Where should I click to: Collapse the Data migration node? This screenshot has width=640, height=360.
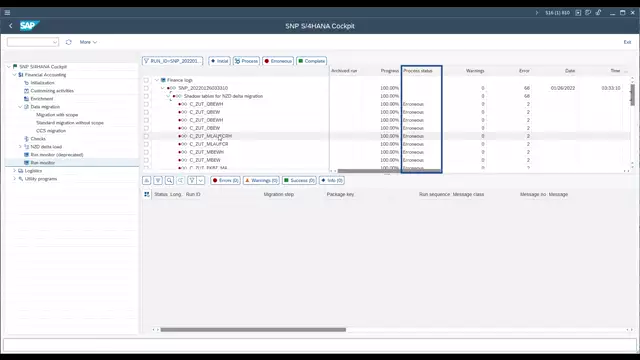[x=20, y=107]
